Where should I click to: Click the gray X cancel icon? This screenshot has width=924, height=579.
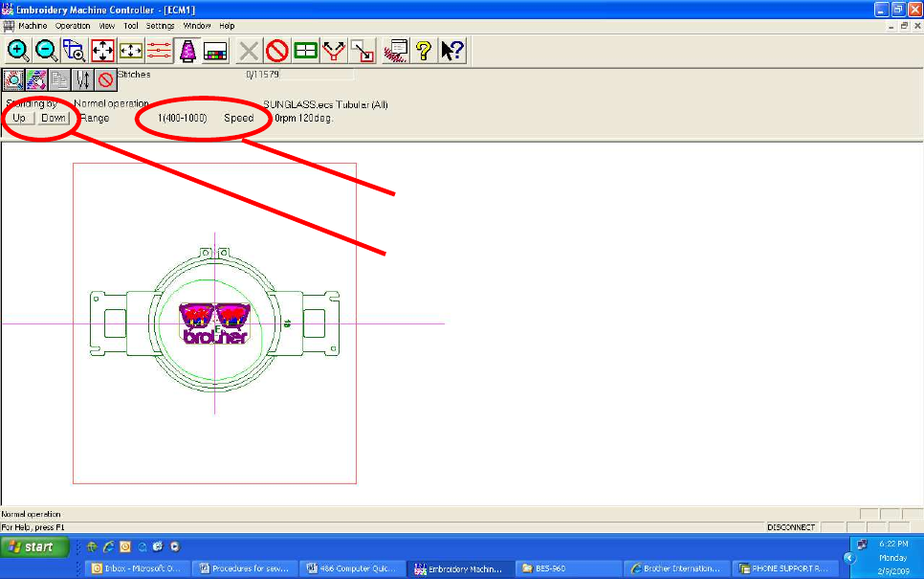click(249, 51)
